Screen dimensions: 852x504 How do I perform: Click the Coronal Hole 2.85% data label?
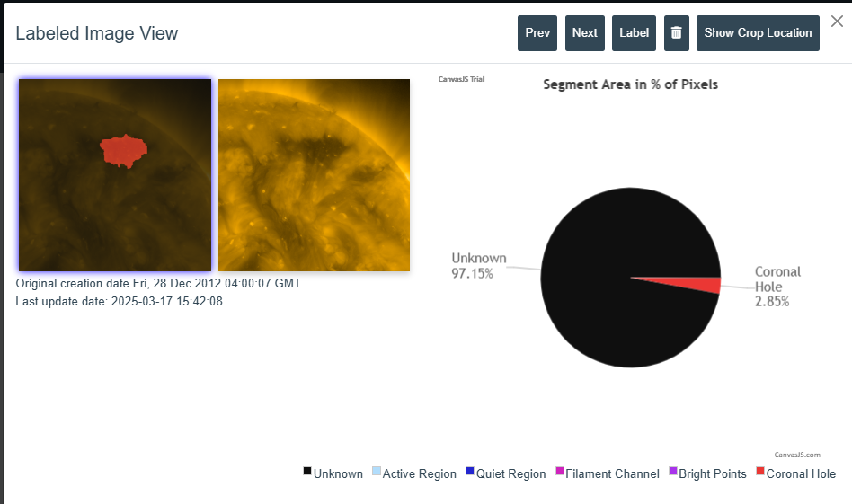click(777, 287)
